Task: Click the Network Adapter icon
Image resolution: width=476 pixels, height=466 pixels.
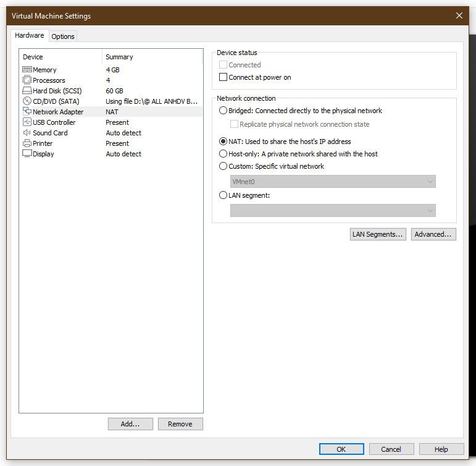Action: coord(27,112)
